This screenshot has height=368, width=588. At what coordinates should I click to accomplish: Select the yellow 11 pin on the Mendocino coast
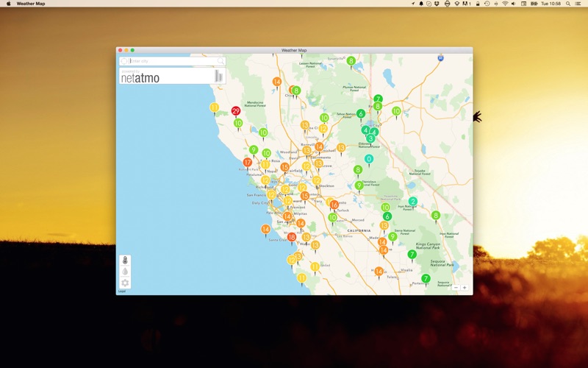coord(214,107)
